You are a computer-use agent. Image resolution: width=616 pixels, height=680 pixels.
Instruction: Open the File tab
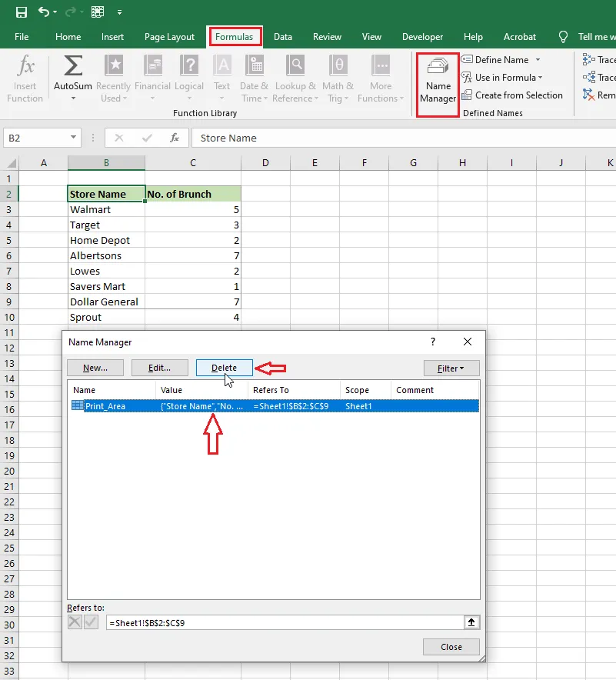[22, 37]
